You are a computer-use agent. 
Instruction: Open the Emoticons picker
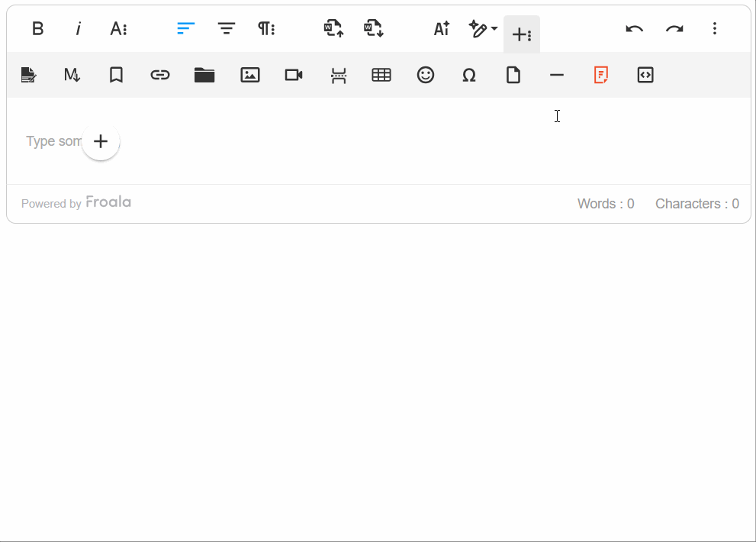coord(426,75)
